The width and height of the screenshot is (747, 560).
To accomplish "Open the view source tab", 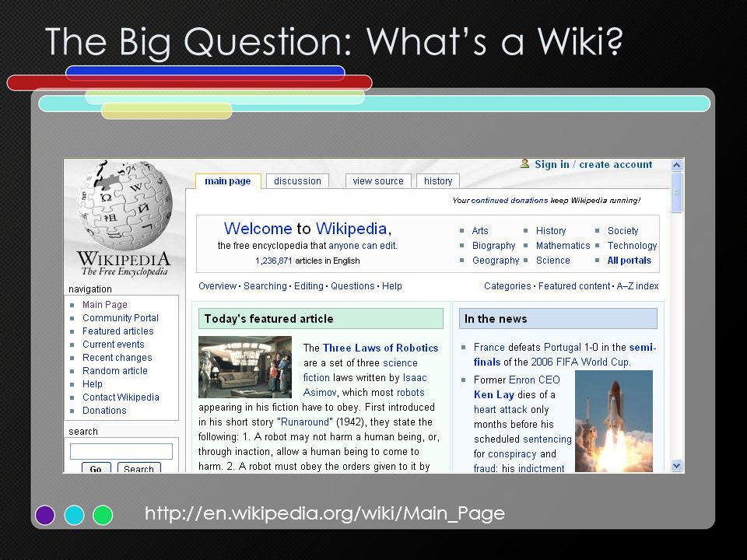I will pyautogui.click(x=378, y=181).
